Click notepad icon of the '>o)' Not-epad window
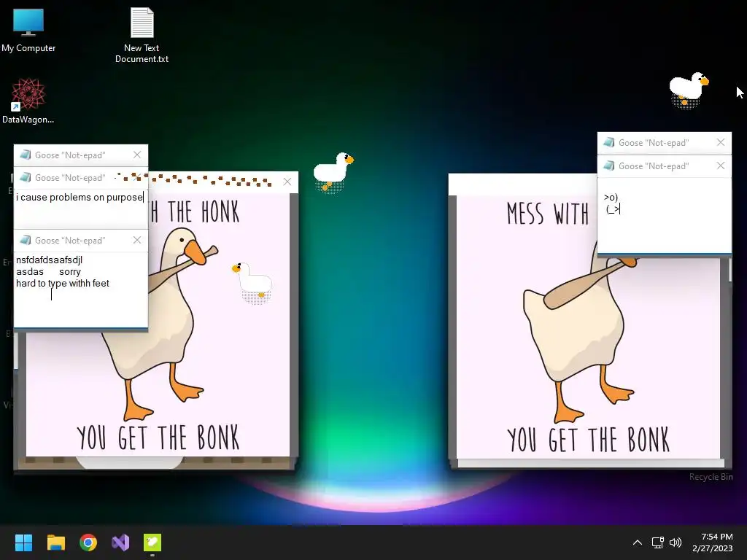This screenshot has width=747, height=560. (608, 166)
